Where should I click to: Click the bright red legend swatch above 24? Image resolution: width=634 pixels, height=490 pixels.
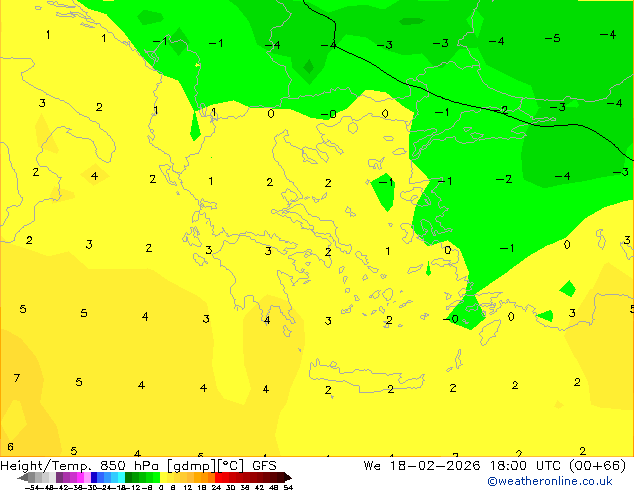[218, 477]
